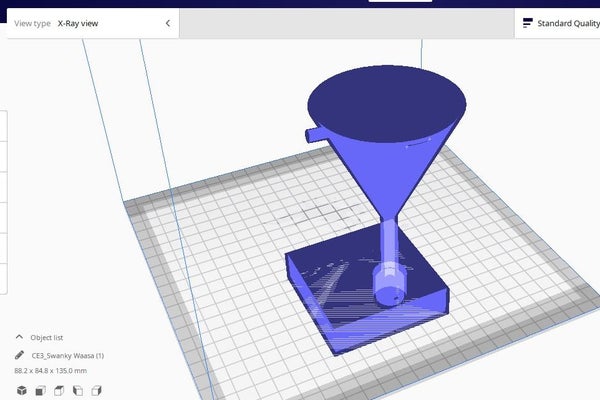Click the pencil icon to rename job
The height and width of the screenshot is (400, 600).
coord(20,355)
